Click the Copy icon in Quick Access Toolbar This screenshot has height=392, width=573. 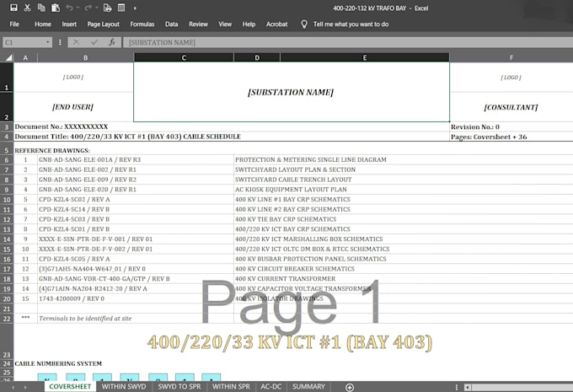(41, 8)
